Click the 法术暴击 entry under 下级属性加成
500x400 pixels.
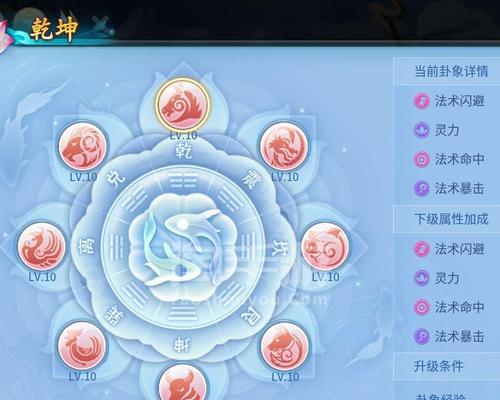coord(449,336)
